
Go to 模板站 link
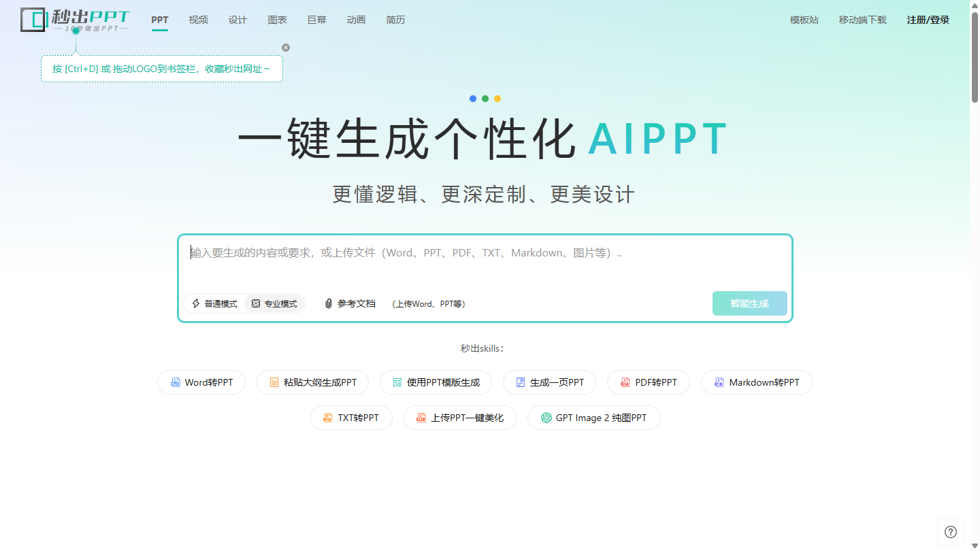[x=804, y=20]
